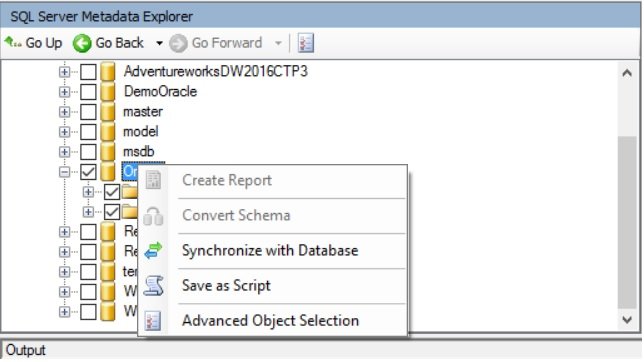644x362 pixels.
Task: Open the Output panel tab
Action: (x=25, y=350)
